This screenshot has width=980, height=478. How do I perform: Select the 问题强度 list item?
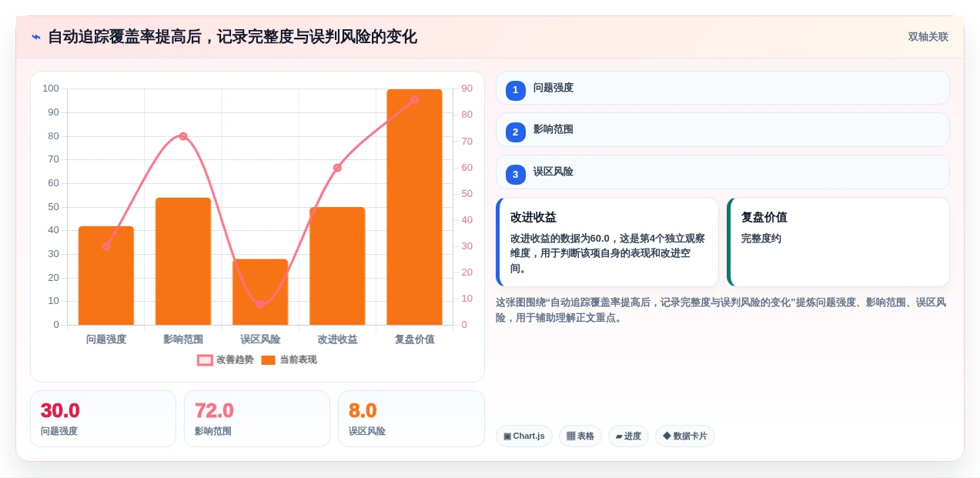pyautogui.click(x=722, y=88)
